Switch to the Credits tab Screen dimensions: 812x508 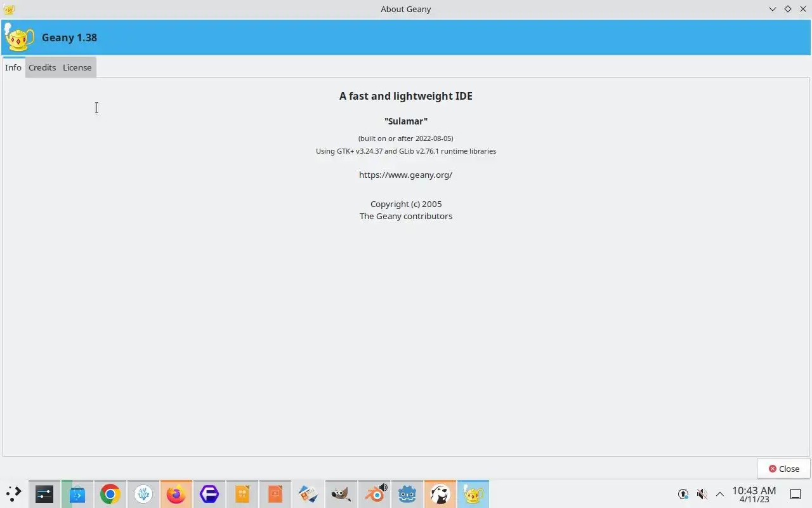pyautogui.click(x=42, y=67)
